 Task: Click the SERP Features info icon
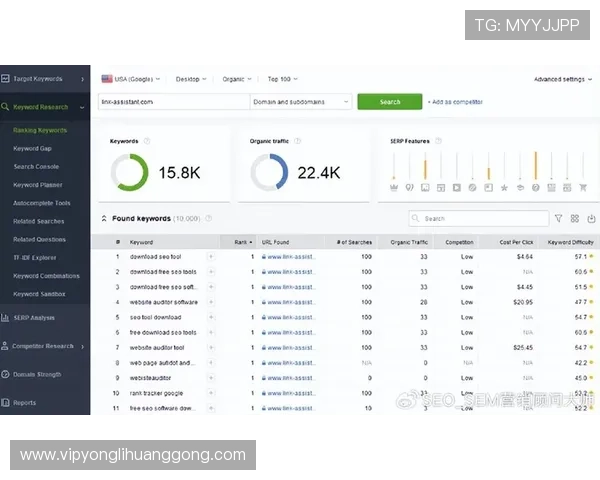point(437,141)
